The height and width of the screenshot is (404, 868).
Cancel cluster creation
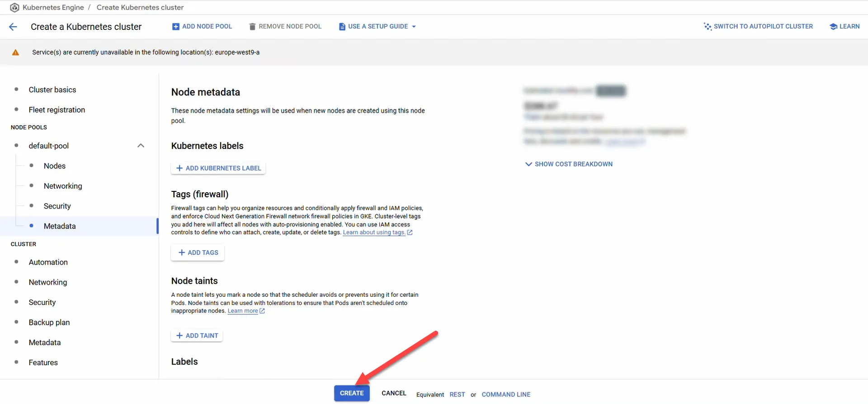tap(394, 393)
